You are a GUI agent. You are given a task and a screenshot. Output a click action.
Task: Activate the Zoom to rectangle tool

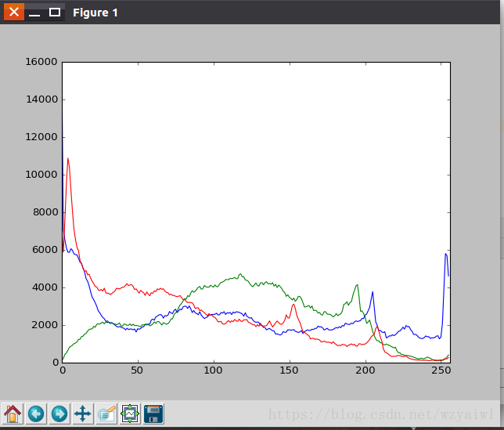pos(106,414)
